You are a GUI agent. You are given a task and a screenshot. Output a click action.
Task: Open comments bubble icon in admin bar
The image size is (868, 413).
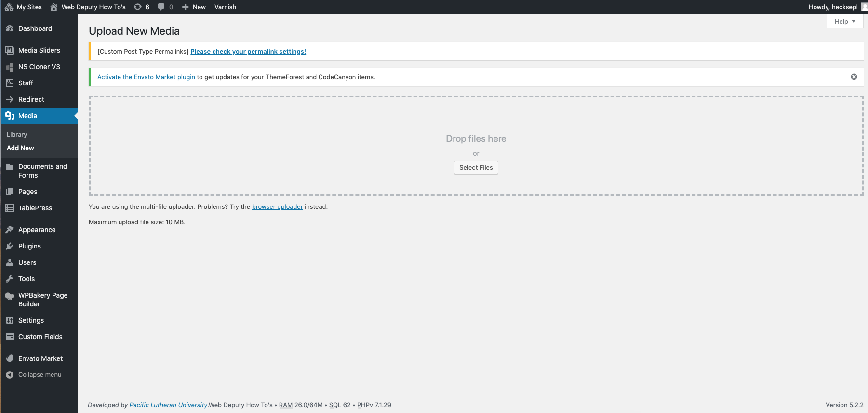tap(161, 7)
